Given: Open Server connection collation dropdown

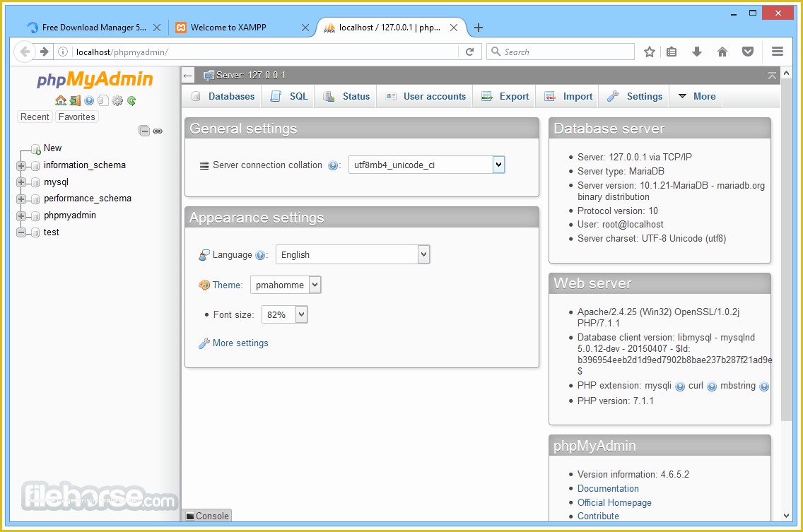Looking at the screenshot, I should [427, 165].
